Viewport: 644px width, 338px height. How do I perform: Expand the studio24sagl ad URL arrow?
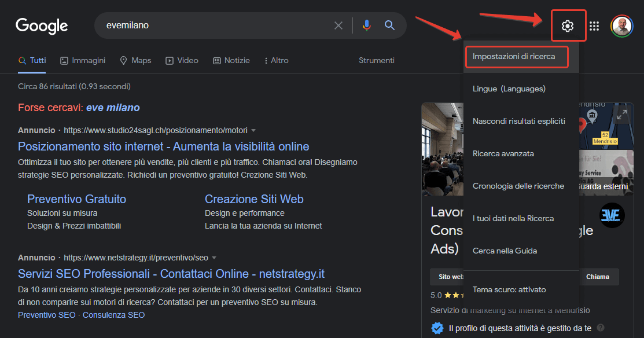253,131
